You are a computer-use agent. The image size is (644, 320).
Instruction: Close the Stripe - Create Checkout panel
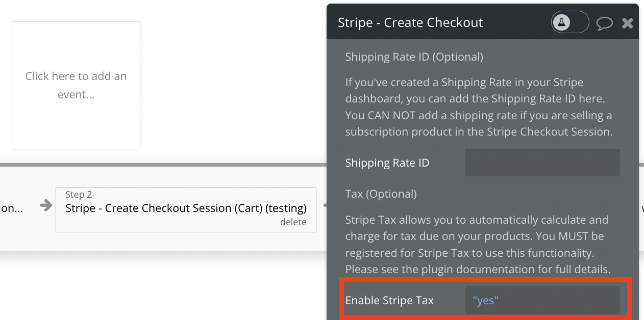pos(628,23)
